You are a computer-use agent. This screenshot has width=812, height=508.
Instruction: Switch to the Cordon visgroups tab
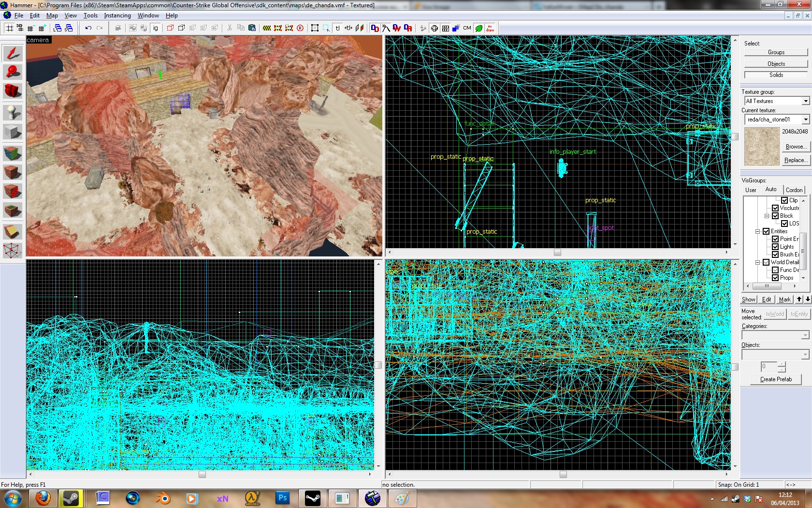[x=794, y=190]
